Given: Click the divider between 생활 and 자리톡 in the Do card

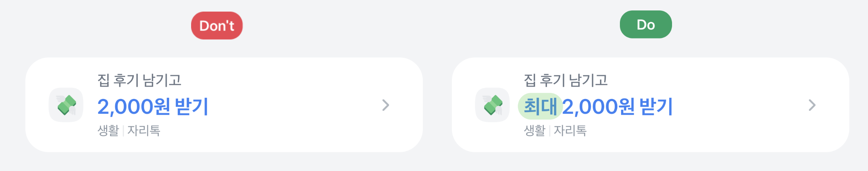Looking at the screenshot, I should click(550, 131).
